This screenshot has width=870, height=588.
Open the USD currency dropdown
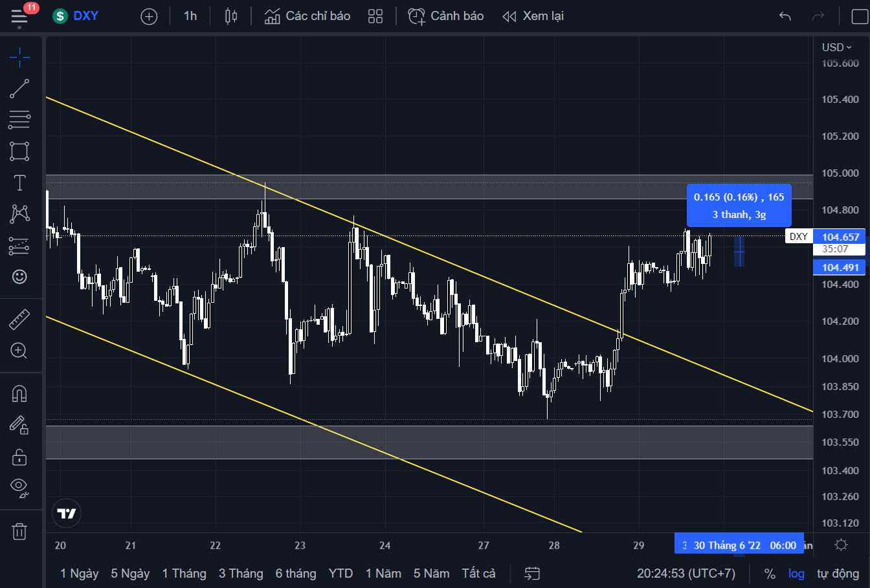(x=836, y=47)
